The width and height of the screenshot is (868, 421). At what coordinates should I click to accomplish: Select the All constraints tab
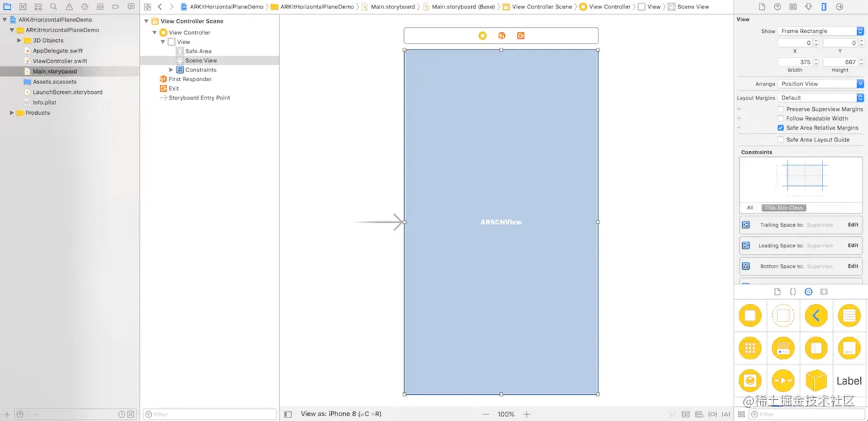pos(750,208)
